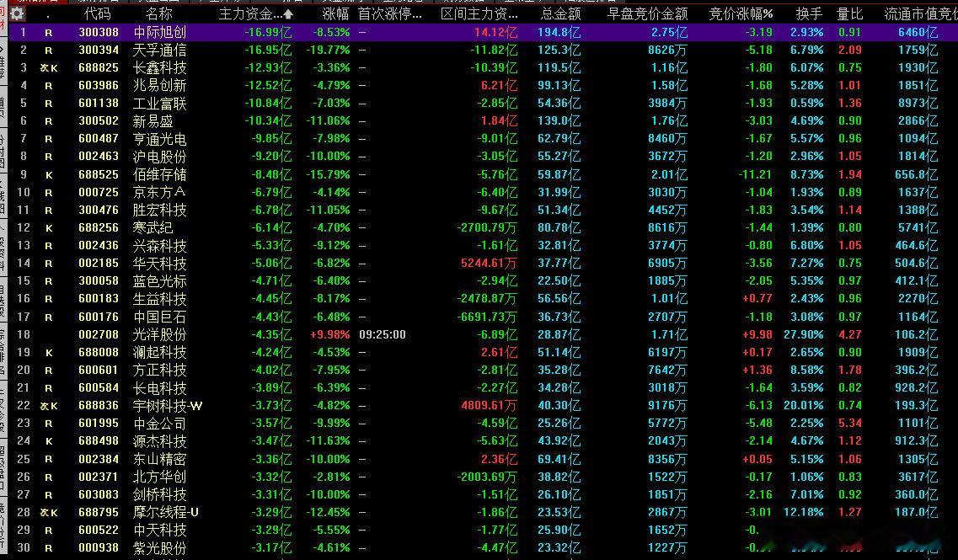Image resolution: width=958 pixels, height=560 pixels.
Task: Click the 14.12亿 interval fund value
Action: click(495, 32)
